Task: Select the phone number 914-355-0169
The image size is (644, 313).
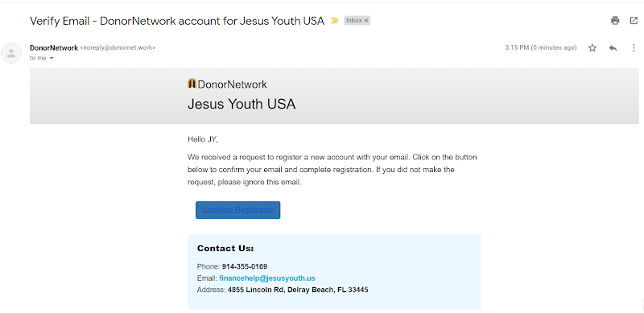Action: 245,266
